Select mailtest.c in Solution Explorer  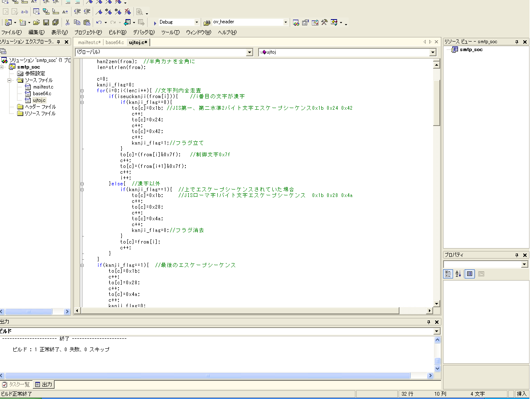(43, 87)
